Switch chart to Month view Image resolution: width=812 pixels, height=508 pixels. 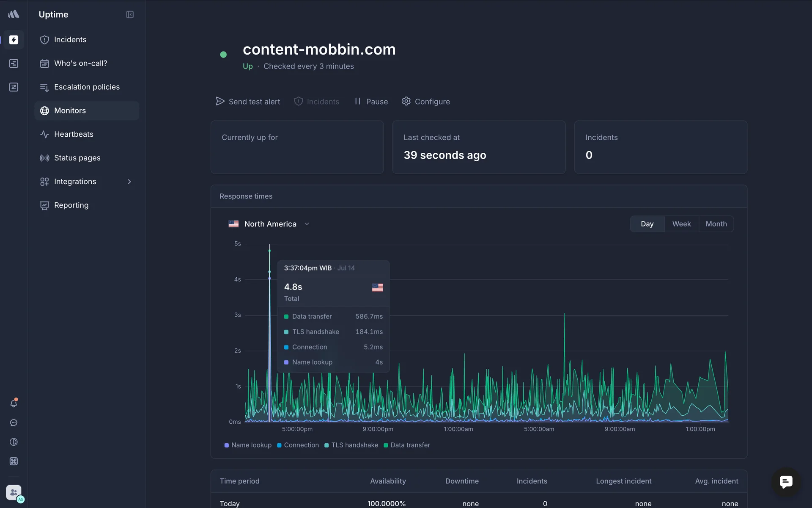click(x=716, y=224)
